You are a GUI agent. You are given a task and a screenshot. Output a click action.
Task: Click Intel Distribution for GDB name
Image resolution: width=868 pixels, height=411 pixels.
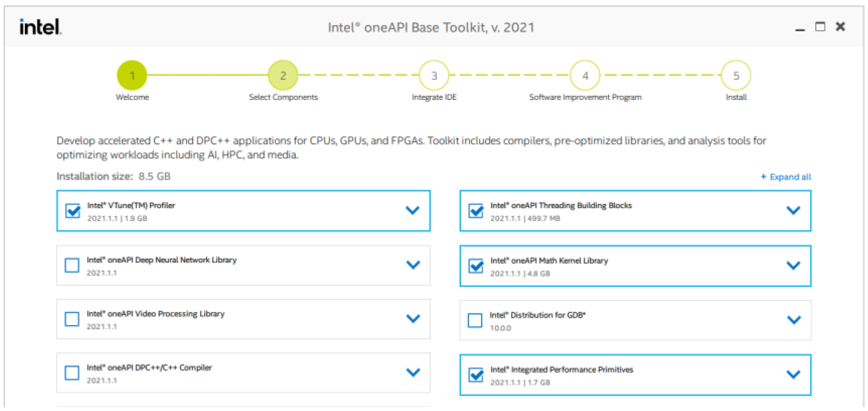click(538, 315)
